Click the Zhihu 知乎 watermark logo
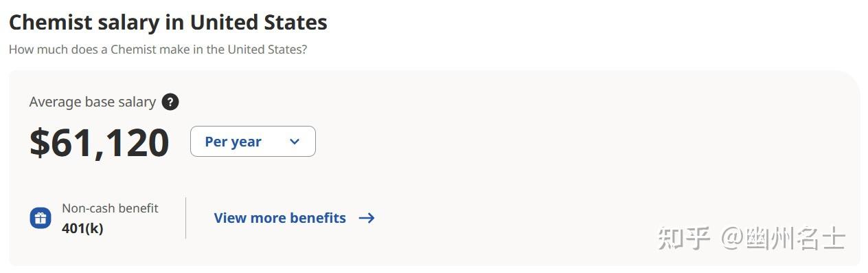868x273 pixels. (683, 239)
